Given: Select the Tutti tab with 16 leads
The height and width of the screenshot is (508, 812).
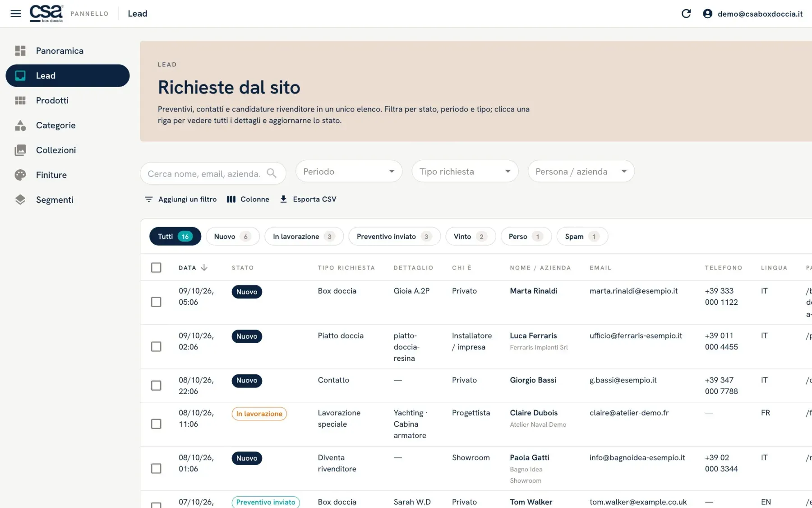Looking at the screenshot, I should click(x=175, y=236).
